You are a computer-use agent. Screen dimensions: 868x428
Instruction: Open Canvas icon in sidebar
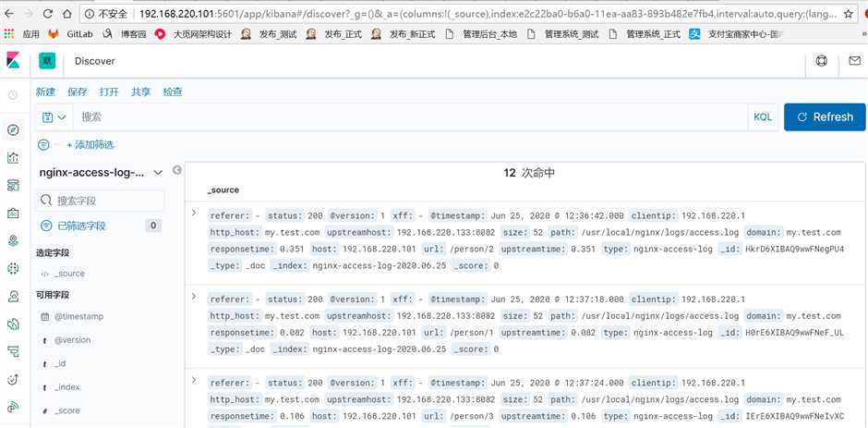[13, 214]
